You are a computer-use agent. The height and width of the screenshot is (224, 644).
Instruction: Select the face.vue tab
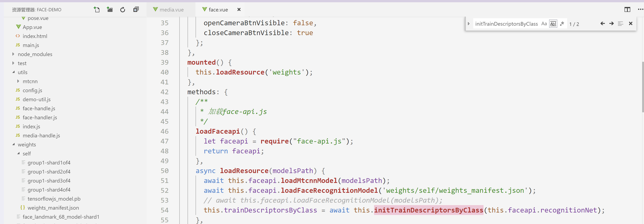click(x=218, y=9)
